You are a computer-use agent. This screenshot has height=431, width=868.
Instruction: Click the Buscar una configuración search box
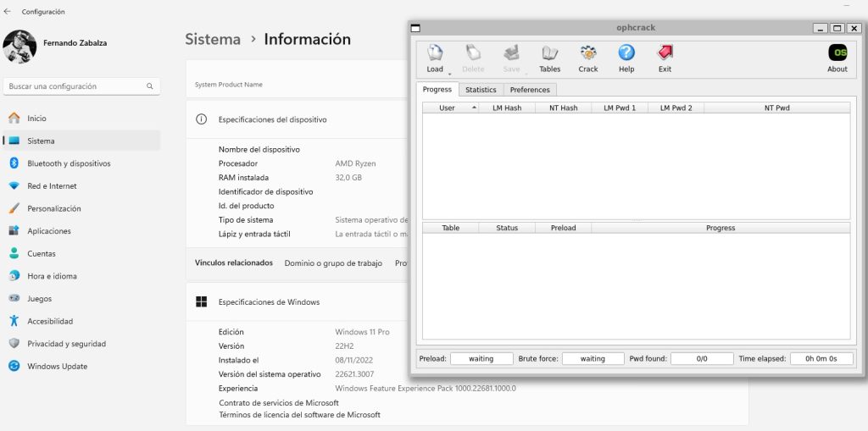click(x=81, y=86)
